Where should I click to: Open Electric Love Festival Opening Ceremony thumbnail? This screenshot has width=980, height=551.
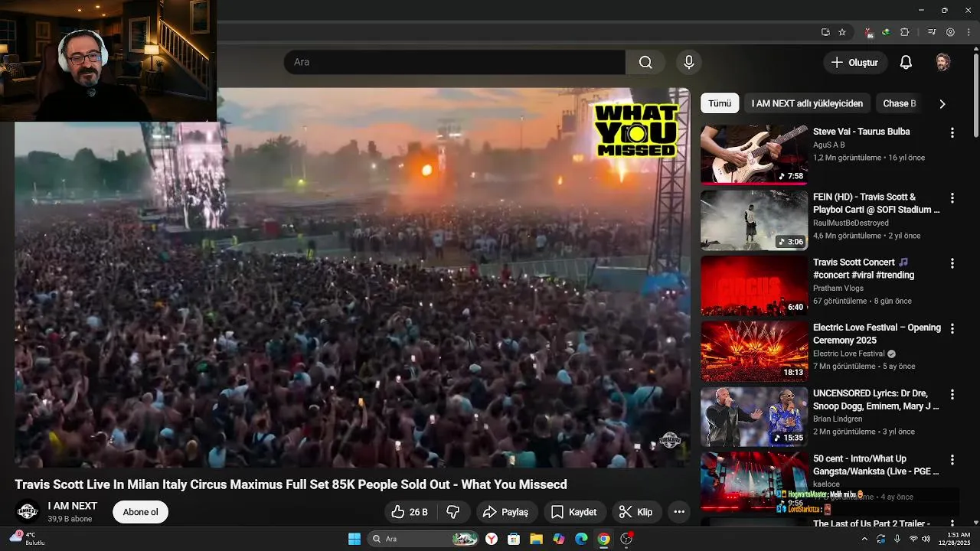click(754, 351)
